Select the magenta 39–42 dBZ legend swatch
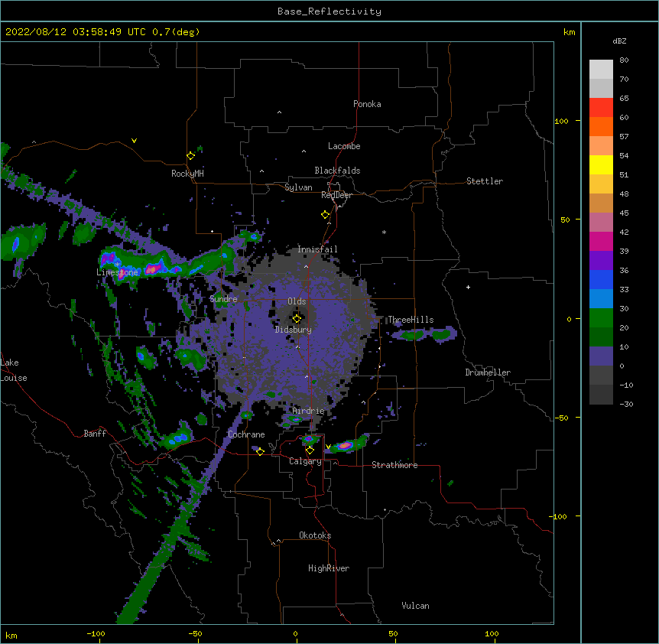Image resolution: width=659 pixels, height=644 pixels. [601, 241]
